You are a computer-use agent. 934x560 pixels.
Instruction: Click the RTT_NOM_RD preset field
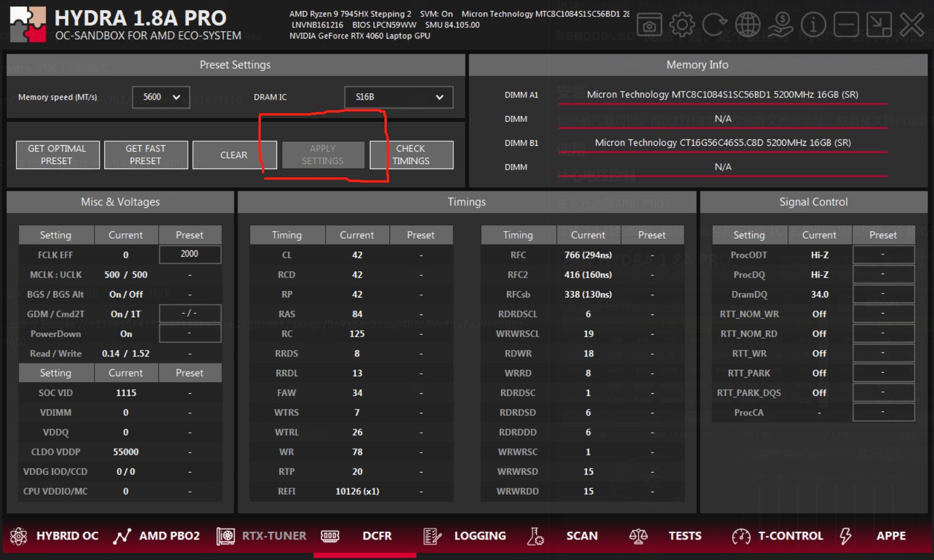click(883, 333)
